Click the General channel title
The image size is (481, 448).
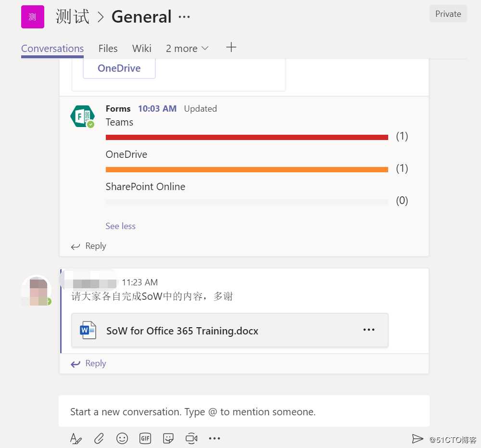point(141,16)
